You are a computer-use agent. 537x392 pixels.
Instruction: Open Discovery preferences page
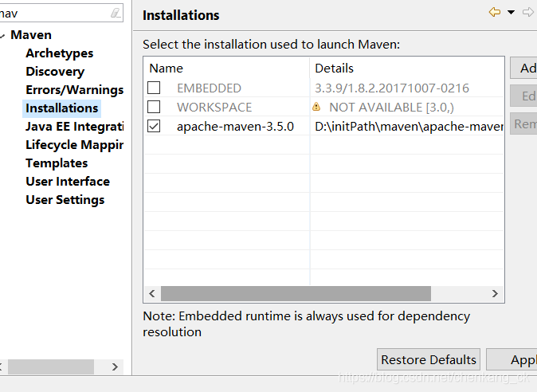pos(55,72)
